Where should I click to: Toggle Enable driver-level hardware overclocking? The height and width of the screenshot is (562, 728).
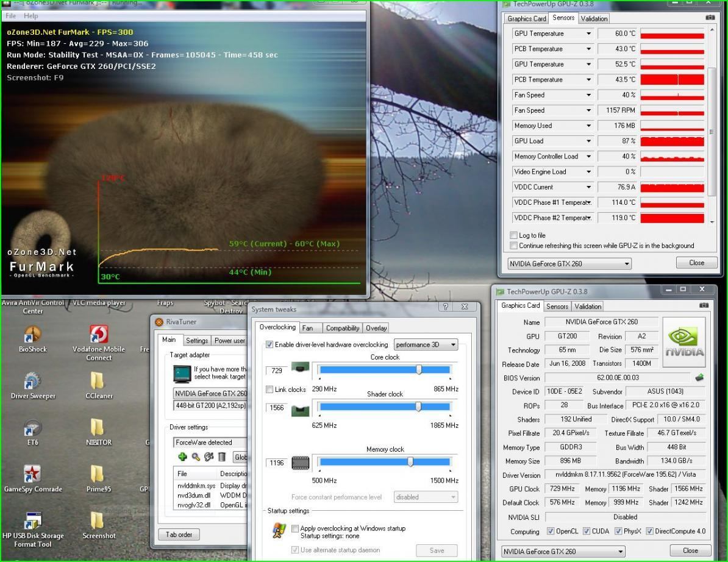(269, 344)
